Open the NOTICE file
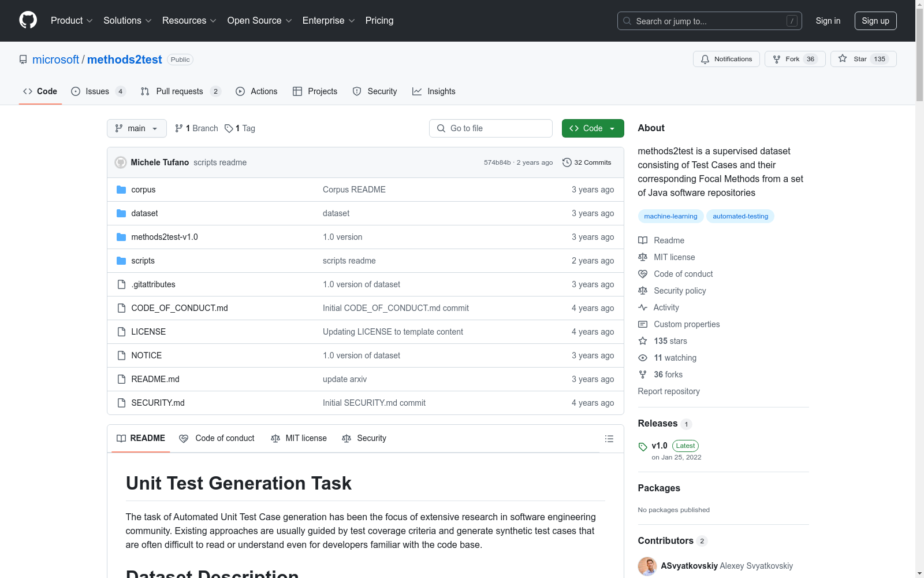Image resolution: width=924 pixels, height=578 pixels. [146, 355]
